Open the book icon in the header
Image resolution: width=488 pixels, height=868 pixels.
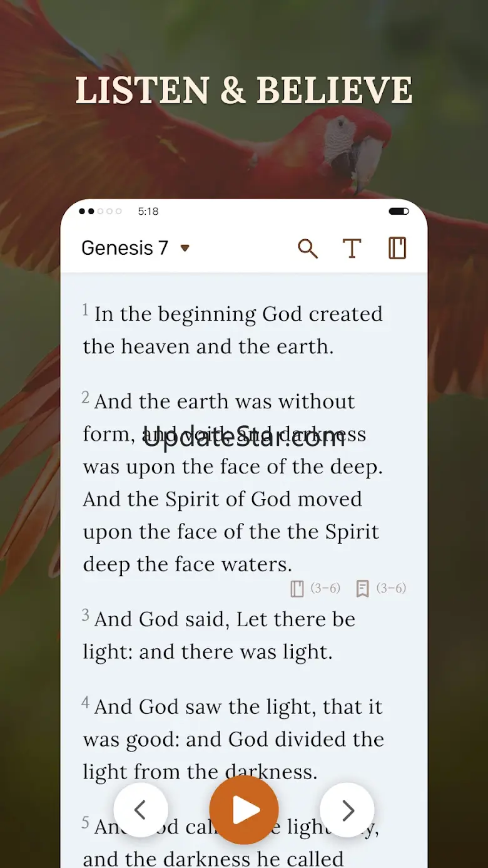click(x=397, y=248)
